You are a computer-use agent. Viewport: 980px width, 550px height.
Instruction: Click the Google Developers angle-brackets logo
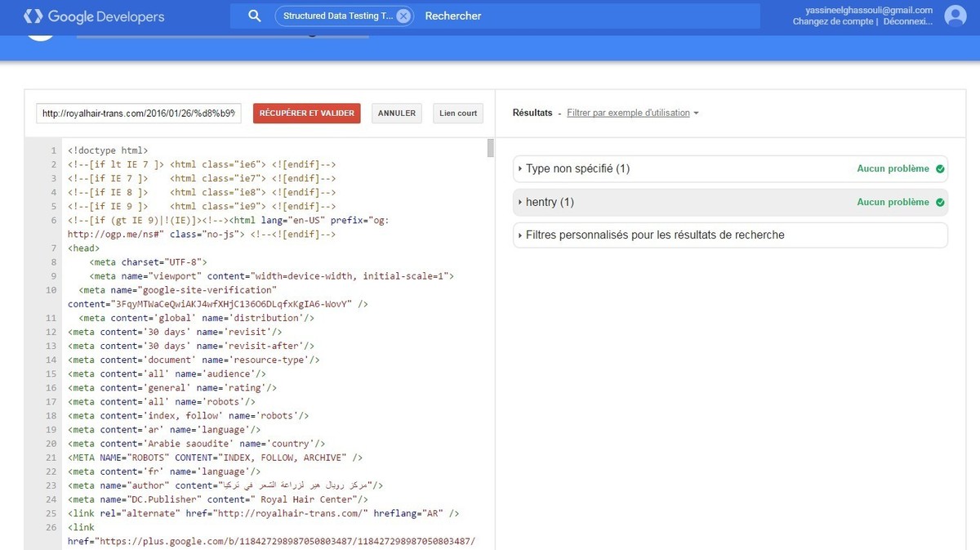tap(33, 16)
